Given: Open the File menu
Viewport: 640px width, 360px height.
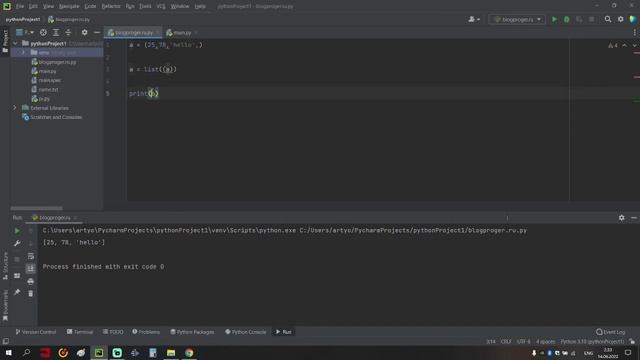Looking at the screenshot, I should click(20, 6).
